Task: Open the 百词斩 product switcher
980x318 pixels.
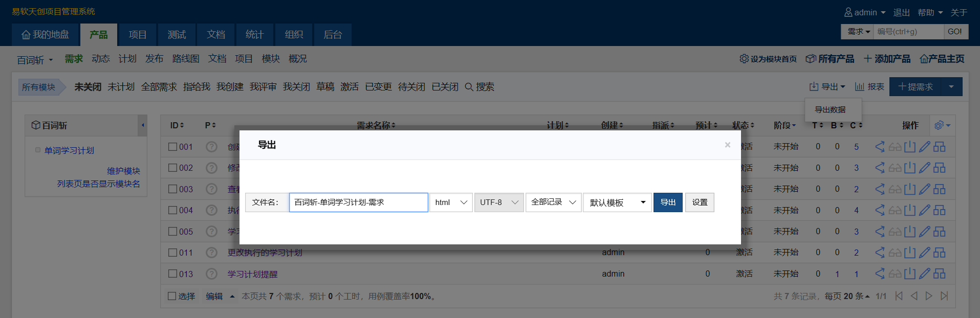Action: pyautogui.click(x=35, y=60)
